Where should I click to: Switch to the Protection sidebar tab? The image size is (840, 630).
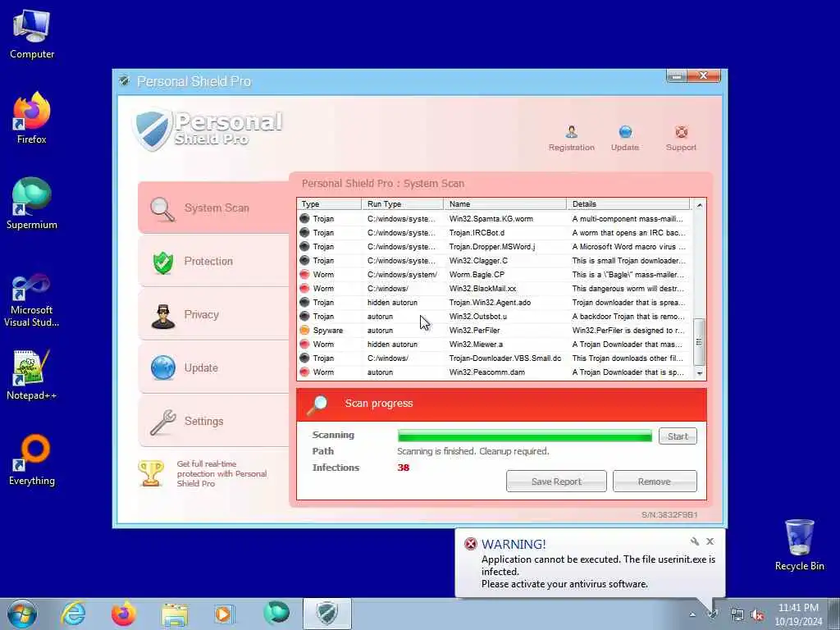pos(214,261)
